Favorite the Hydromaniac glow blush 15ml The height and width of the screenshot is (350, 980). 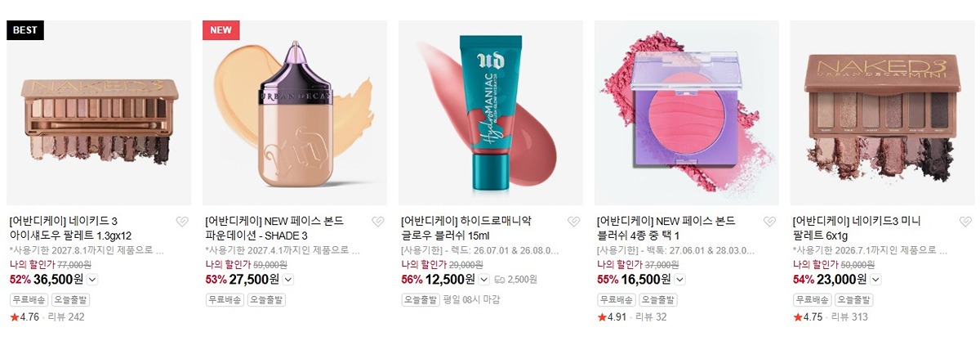pyautogui.click(x=574, y=222)
